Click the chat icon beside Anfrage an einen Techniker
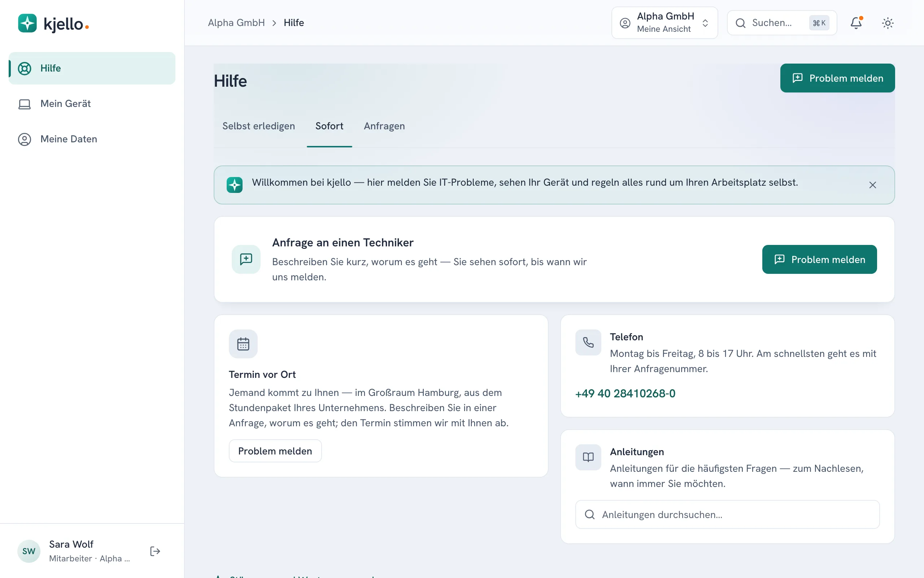Image resolution: width=924 pixels, height=578 pixels. (x=246, y=259)
